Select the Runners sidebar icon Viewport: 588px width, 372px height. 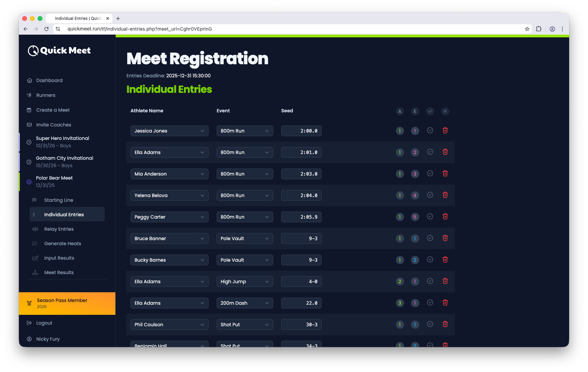click(x=30, y=95)
